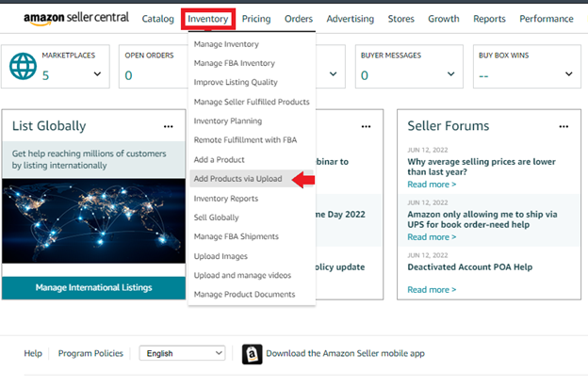588x387 pixels.
Task: Open the Stores menu
Action: pyautogui.click(x=401, y=19)
